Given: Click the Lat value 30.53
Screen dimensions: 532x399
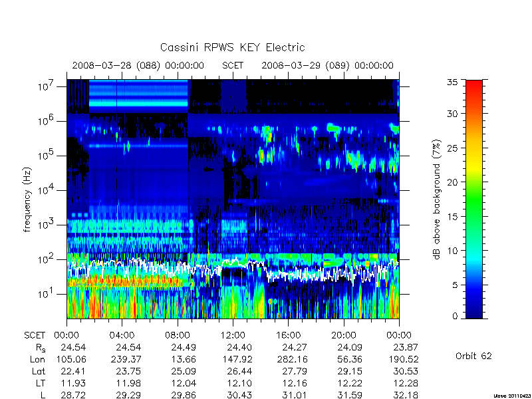Looking at the screenshot, I should (x=406, y=371).
